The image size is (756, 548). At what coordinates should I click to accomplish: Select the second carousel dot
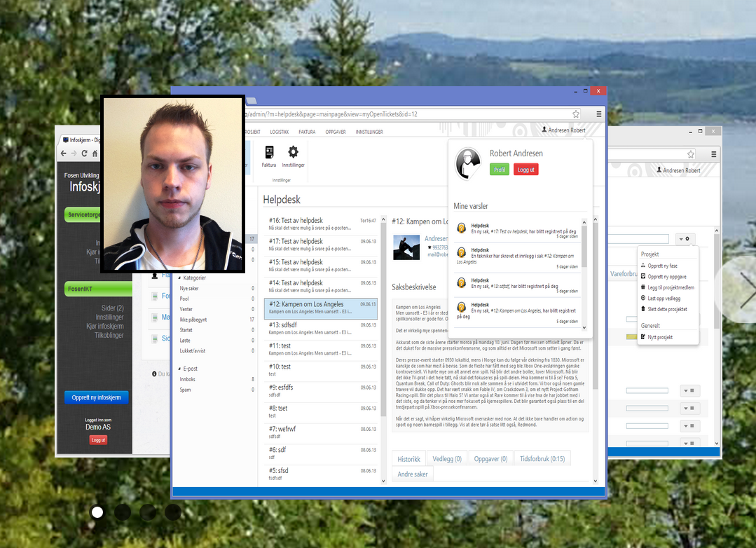(x=123, y=512)
